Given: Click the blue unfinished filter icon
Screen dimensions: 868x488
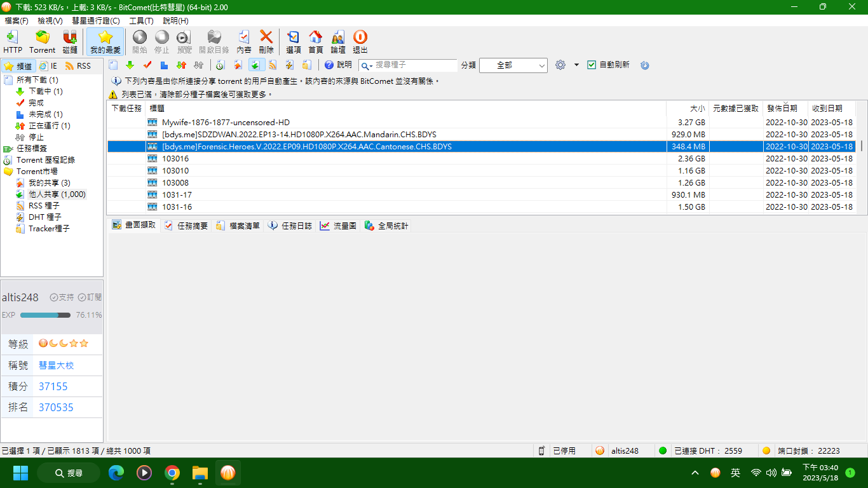Looking at the screenshot, I should [x=164, y=65].
